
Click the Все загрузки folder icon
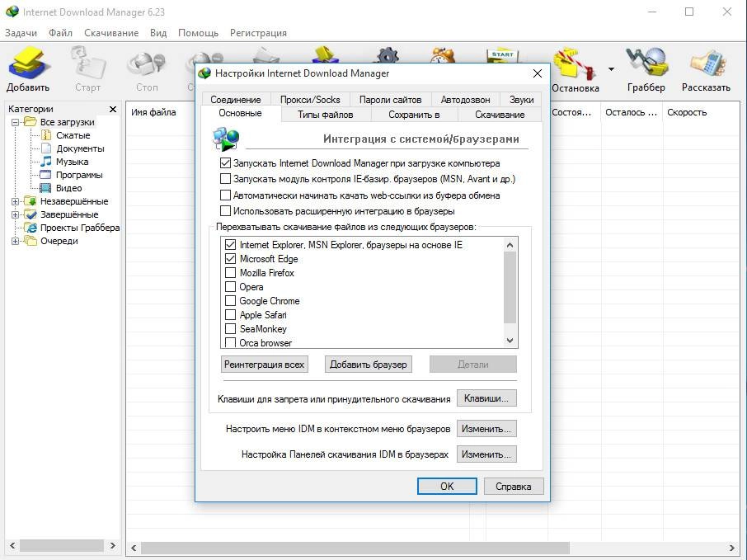click(x=31, y=122)
